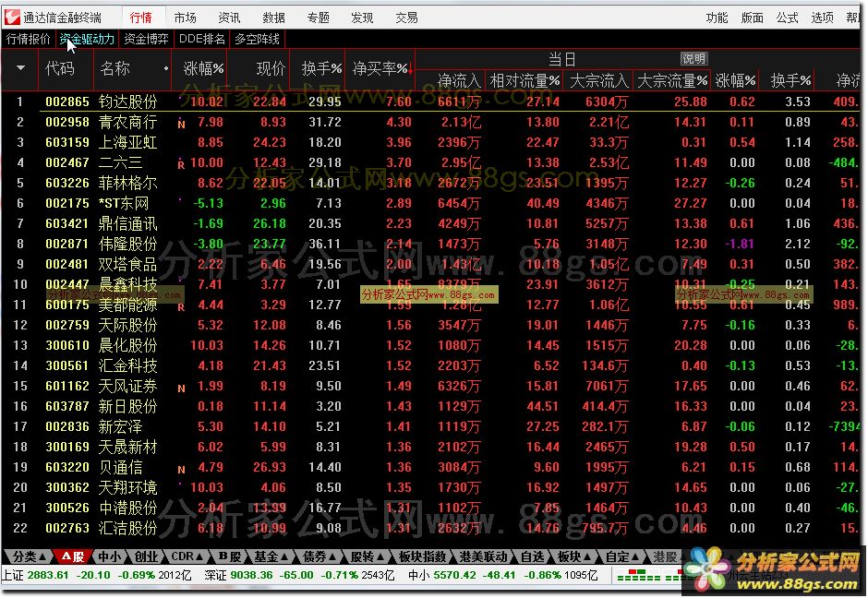868x598 pixels.
Task: Click the R marker beside 美都能源
Action: [181, 306]
